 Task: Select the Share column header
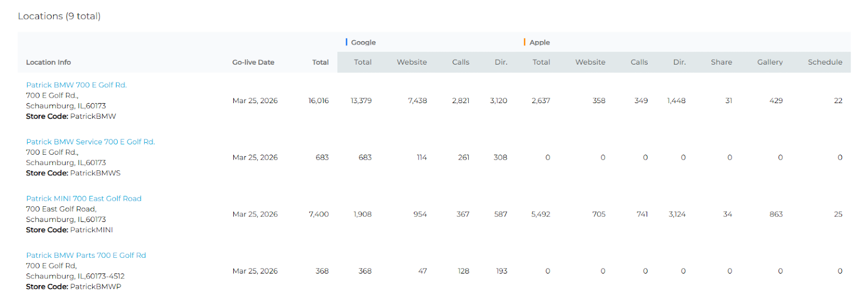click(x=721, y=62)
